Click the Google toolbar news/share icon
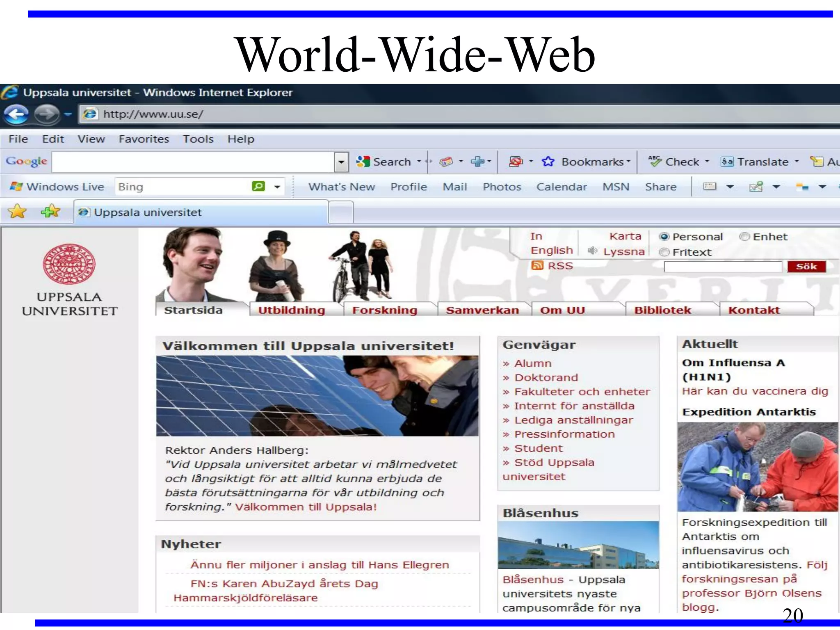The width and height of the screenshot is (840, 630). [446, 162]
